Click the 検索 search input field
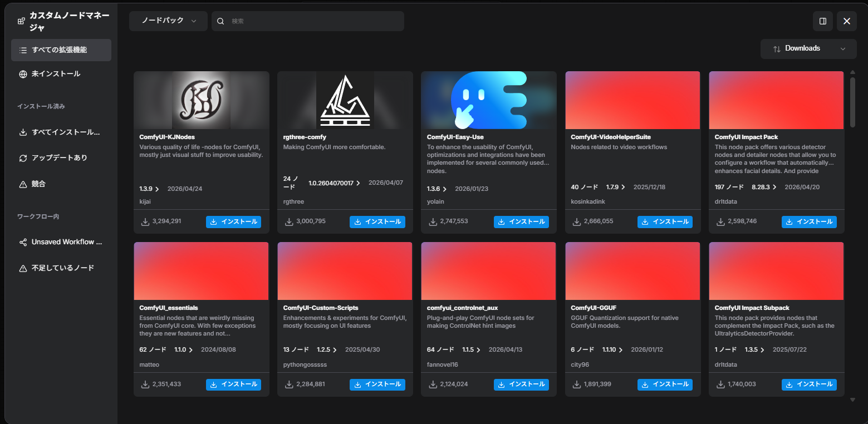This screenshot has width=868, height=424. point(308,21)
